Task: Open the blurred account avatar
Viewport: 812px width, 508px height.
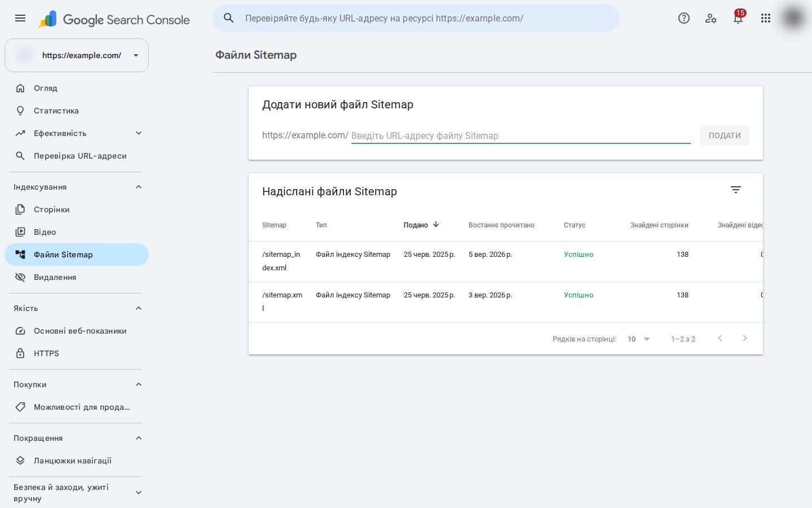Action: click(x=793, y=18)
